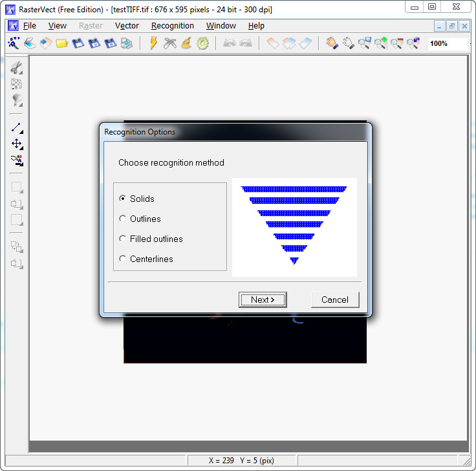Click the lightning bolt recognize icon
Image resolution: width=476 pixels, height=471 pixels.
pyautogui.click(x=154, y=43)
